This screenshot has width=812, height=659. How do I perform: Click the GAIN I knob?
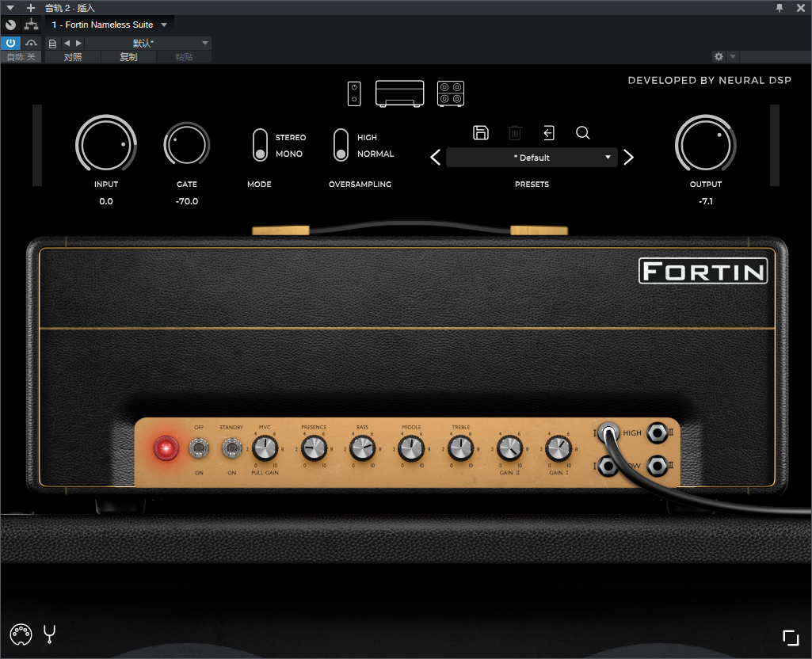click(558, 448)
